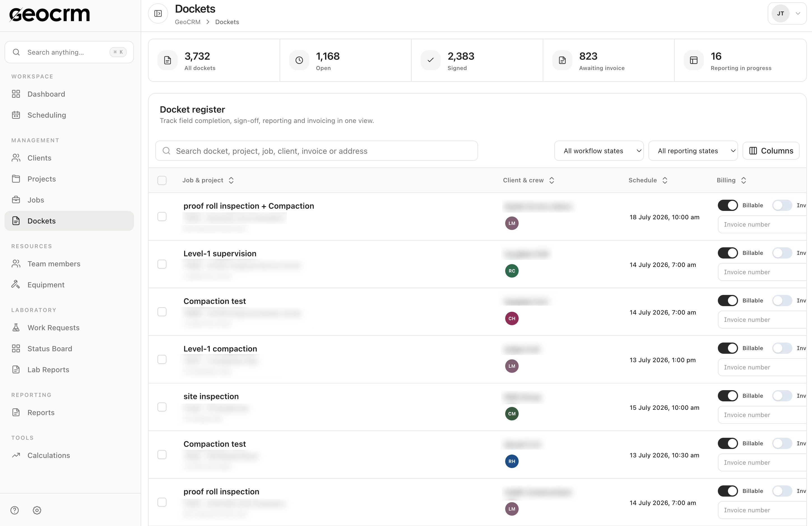Viewport: 812px width, 526px height.
Task: Click the Open dockets clock icon
Action: 299,60
